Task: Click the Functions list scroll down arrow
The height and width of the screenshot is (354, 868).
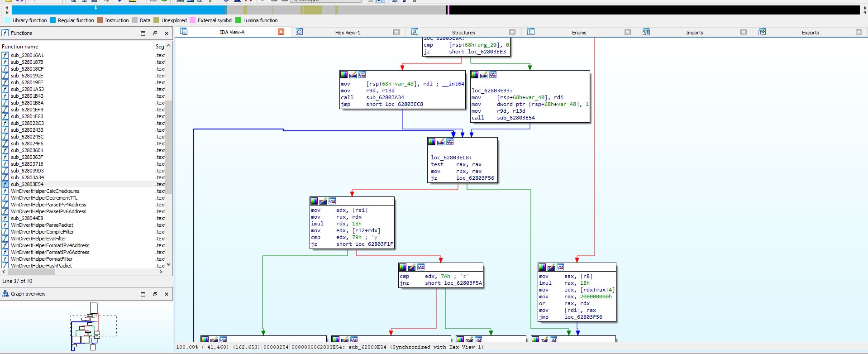Action: tap(169, 264)
